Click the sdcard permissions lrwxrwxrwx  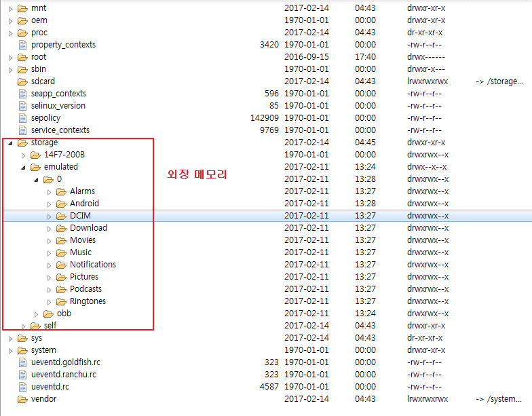pyautogui.click(x=427, y=81)
